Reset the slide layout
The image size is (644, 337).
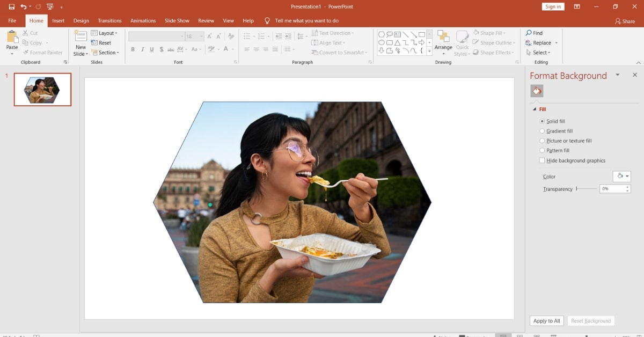click(101, 43)
